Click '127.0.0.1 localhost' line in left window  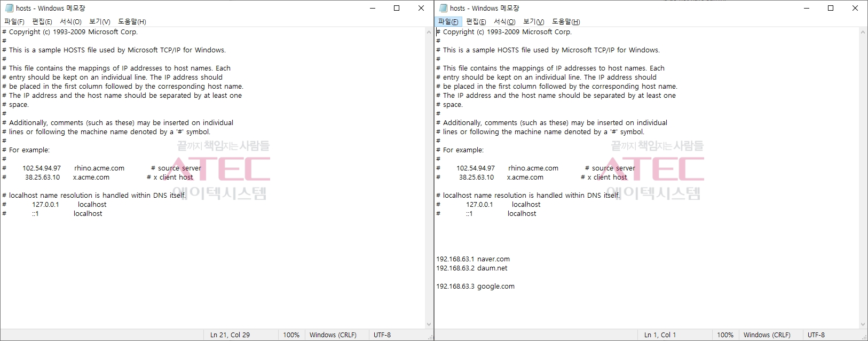pyautogui.click(x=54, y=205)
